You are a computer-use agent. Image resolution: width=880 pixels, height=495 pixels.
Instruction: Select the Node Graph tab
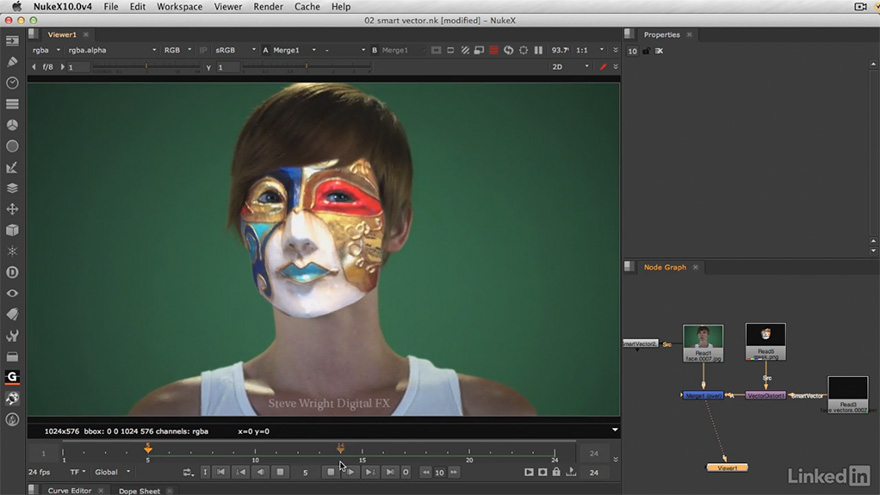[665, 267]
